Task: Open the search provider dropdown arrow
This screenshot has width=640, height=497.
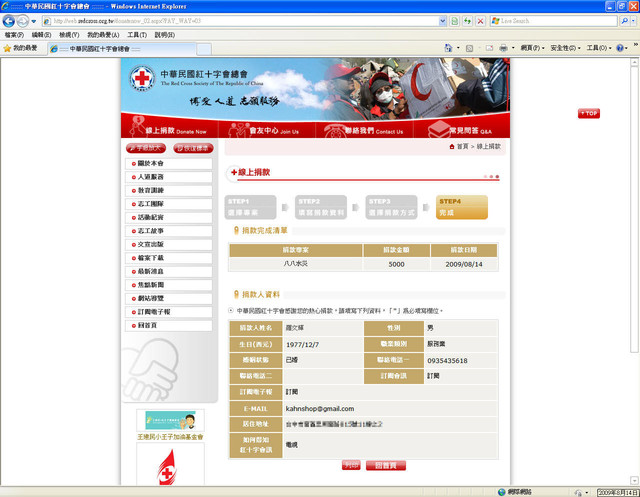Action: coord(633,21)
